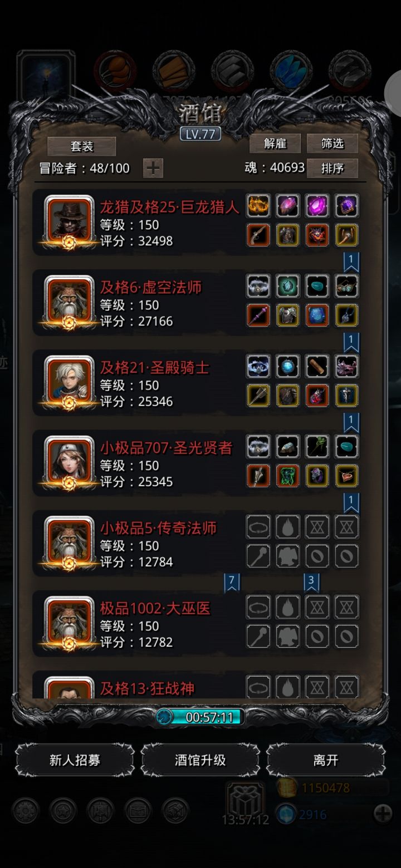
Task: Open the 酒馆升级 tavern upgrade
Action: 200,760
